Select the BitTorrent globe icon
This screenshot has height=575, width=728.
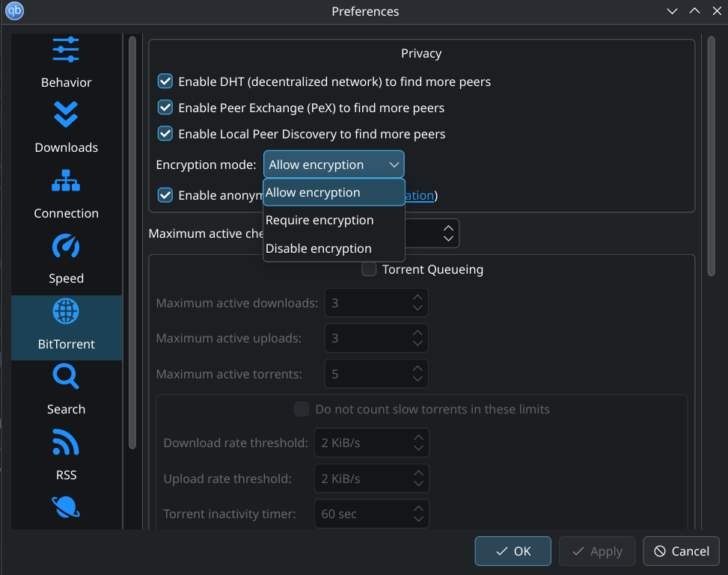66,311
